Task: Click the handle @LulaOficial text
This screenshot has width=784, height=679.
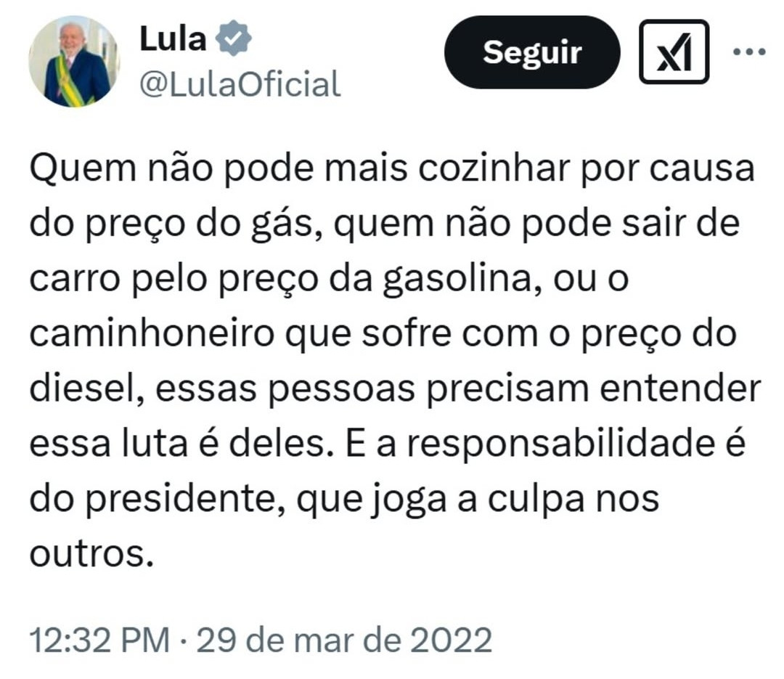Action: coord(240,84)
